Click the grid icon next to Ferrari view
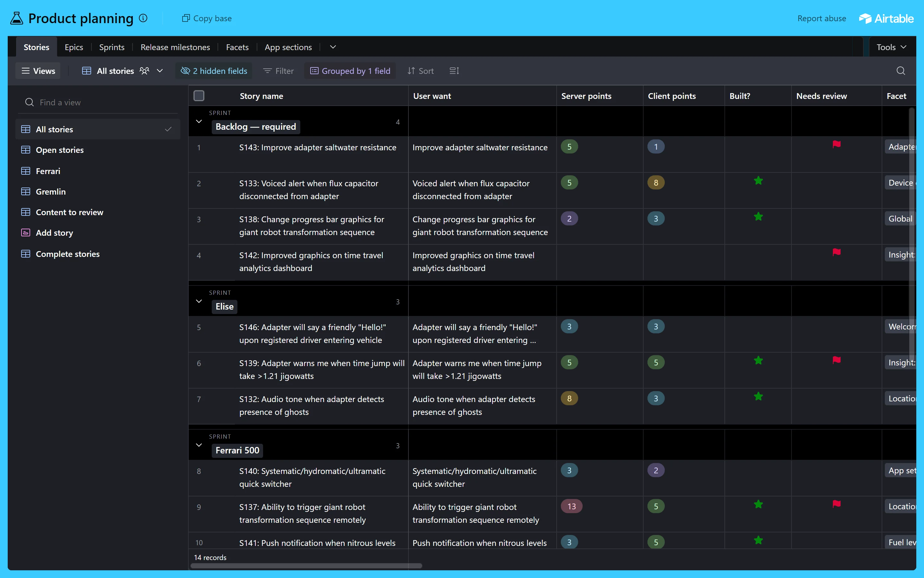Viewport: 924px width, 578px height. tap(26, 171)
